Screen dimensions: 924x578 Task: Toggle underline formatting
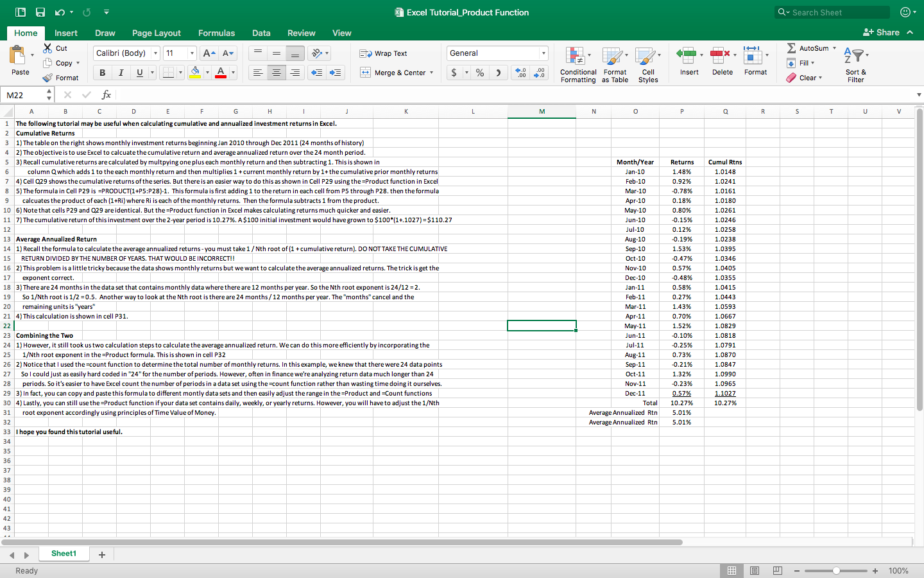138,72
